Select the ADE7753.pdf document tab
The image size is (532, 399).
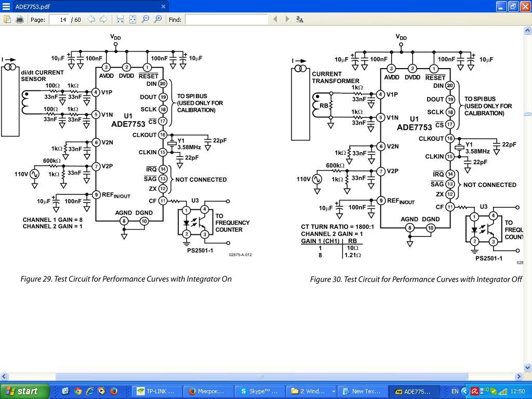85,6
